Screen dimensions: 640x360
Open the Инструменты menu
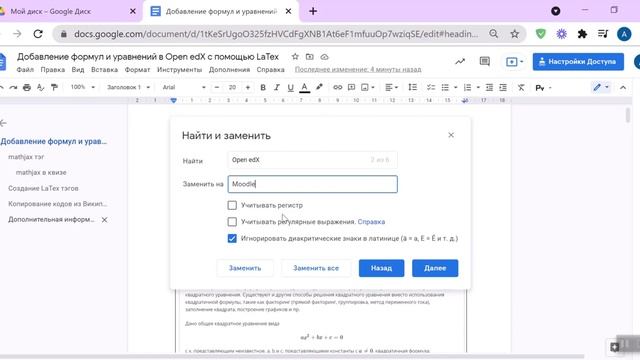tap(180, 70)
